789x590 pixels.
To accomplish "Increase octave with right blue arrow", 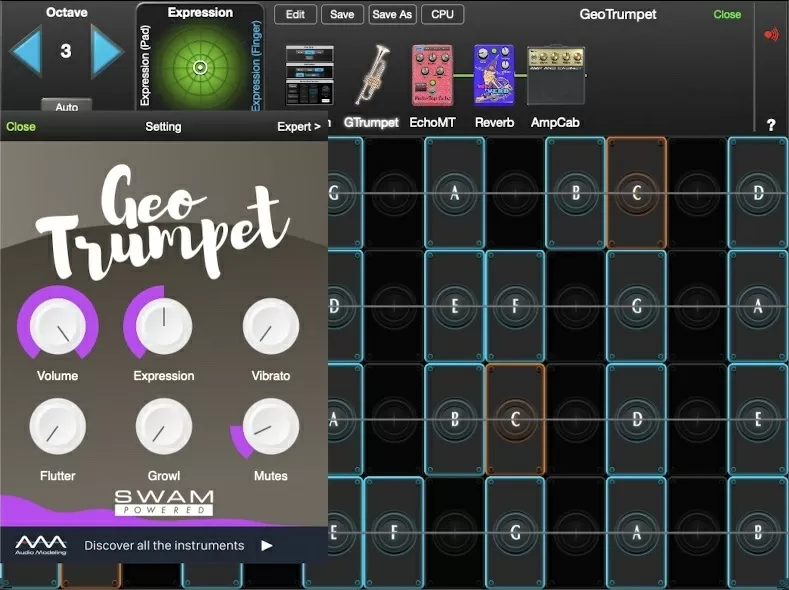I will tap(106, 52).
